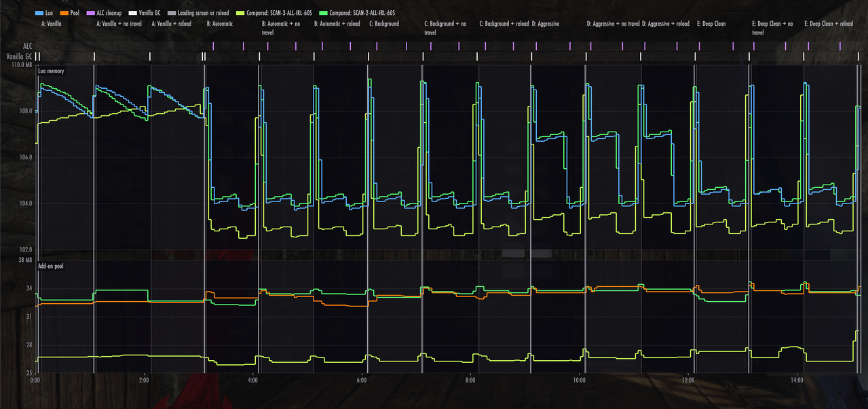
Task: Click the Vanilla GC marker row label
Action: pyautogui.click(x=20, y=56)
